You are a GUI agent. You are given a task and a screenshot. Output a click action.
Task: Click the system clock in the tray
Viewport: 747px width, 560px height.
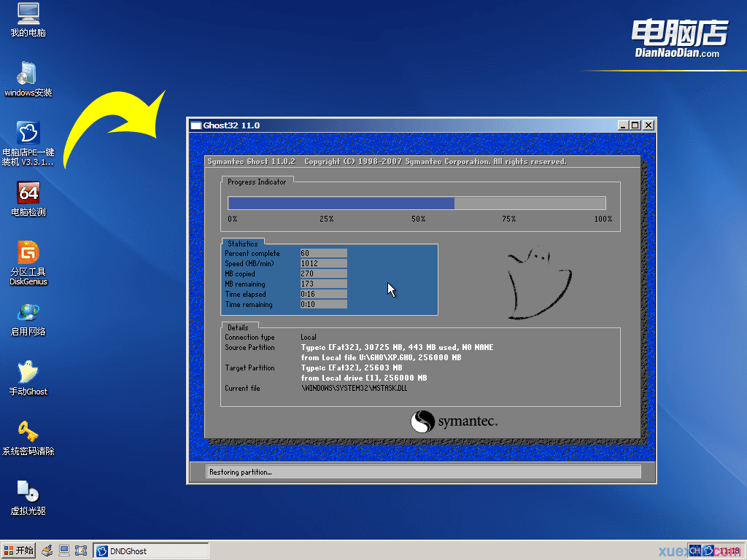tap(727, 551)
